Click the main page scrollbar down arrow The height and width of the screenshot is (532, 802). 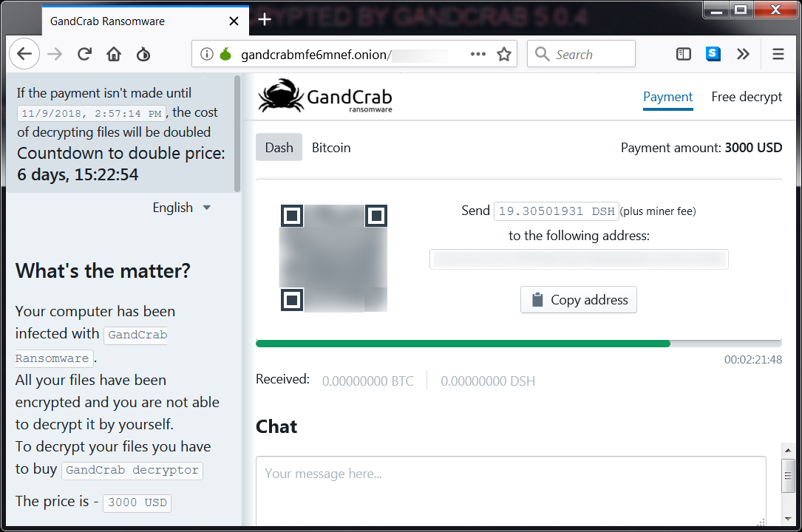click(788, 519)
